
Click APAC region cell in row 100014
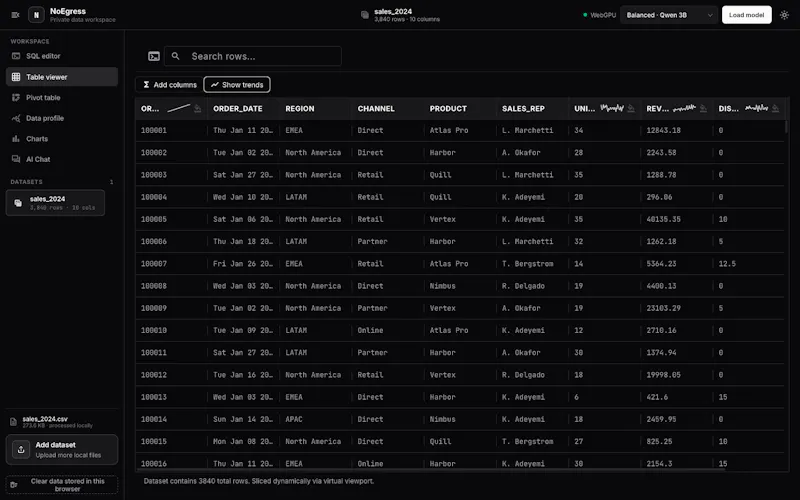pos(316,419)
